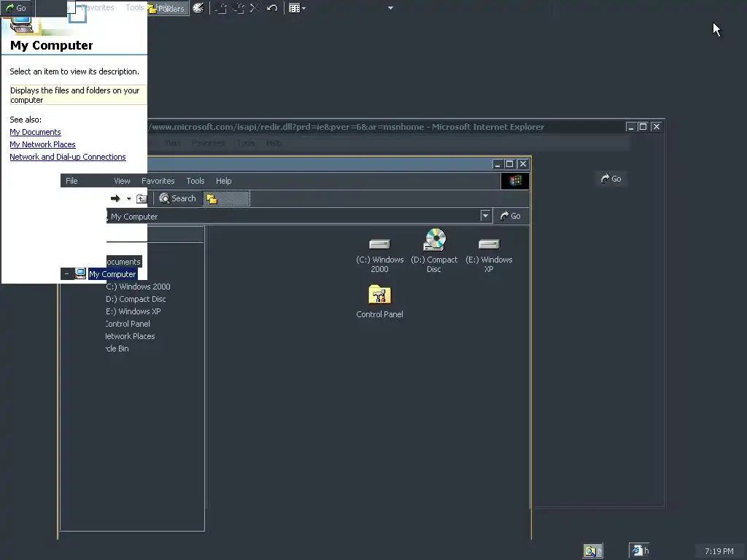Viewport: 747px width, 560px height.
Task: Click the Explorer search taskbar button
Action: (x=592, y=551)
